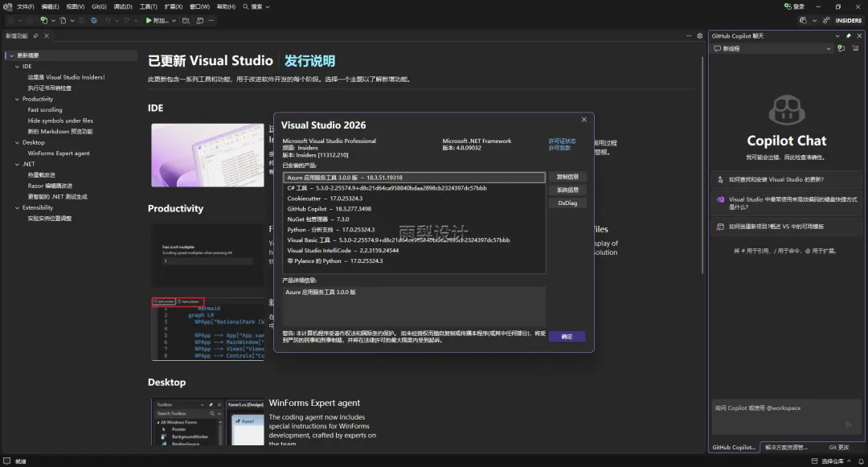Open the 许可证状态 link
This screenshot has width=868, height=467.
562,141
